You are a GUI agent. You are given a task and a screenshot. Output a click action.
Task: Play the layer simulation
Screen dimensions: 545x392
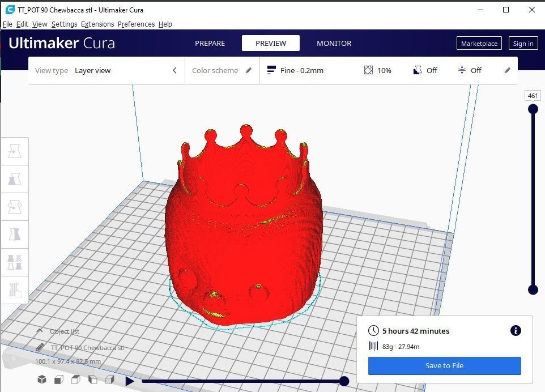pyautogui.click(x=130, y=381)
